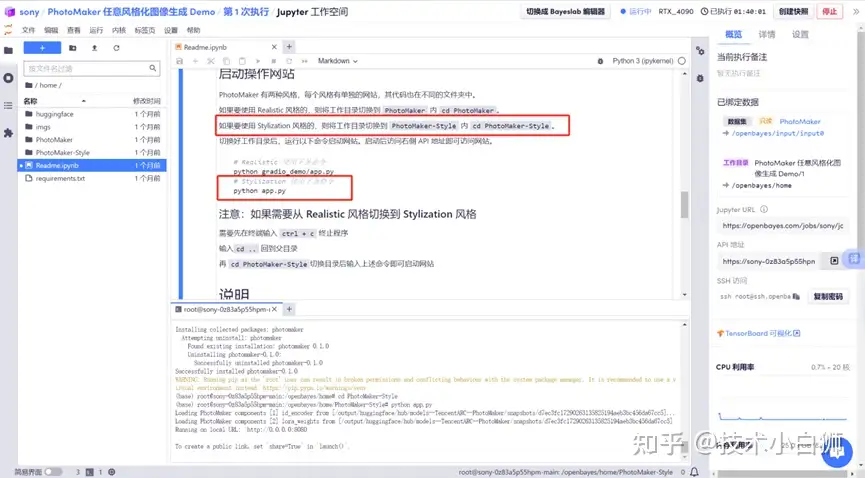Screen dimensions: 865x478
Task: Copy the selected cell toolbar icon
Action: pyautogui.click(x=226, y=61)
